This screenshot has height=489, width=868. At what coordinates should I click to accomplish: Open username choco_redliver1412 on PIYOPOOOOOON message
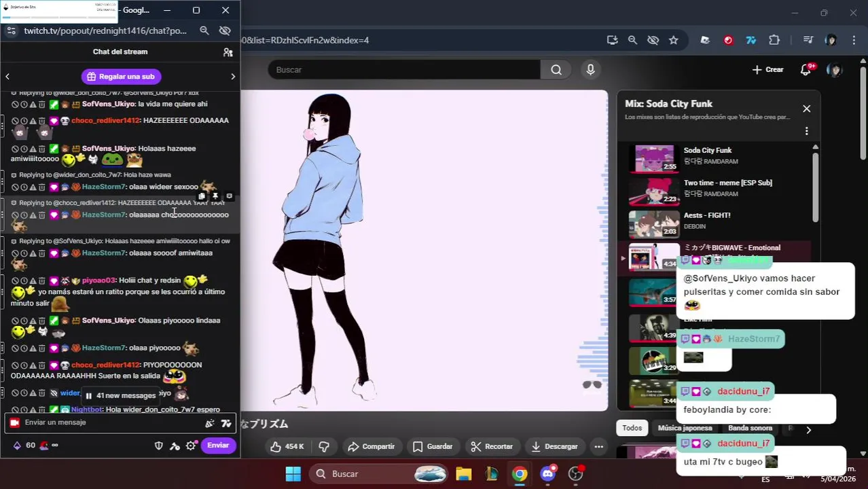[x=105, y=365]
